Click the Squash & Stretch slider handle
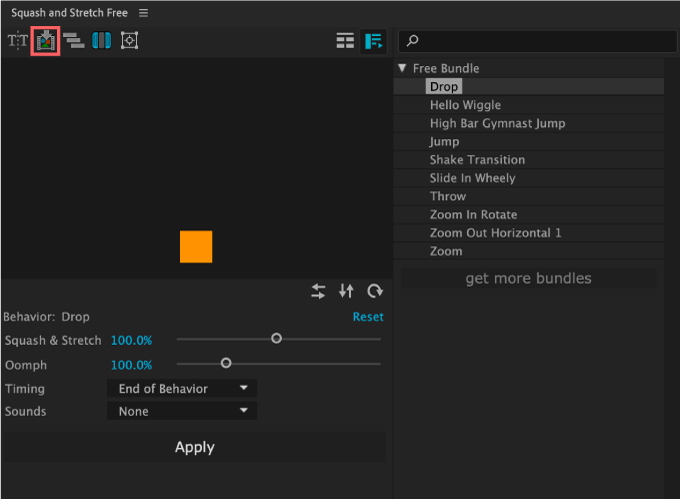 (x=276, y=338)
